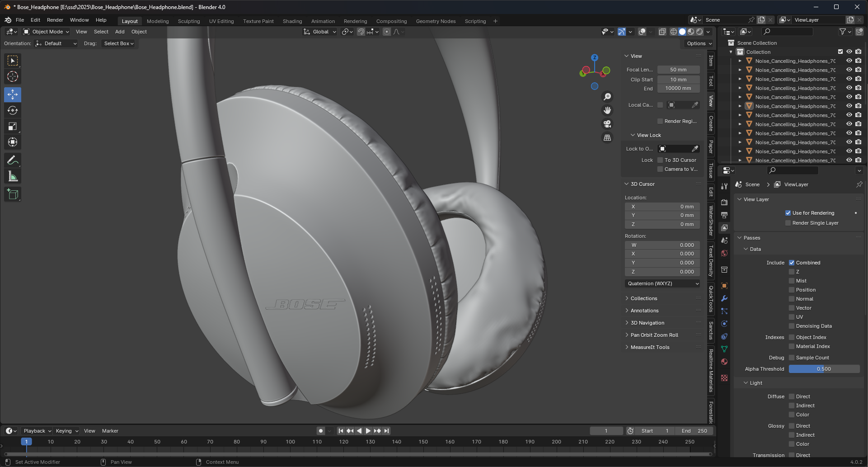Jump to the timeline end button
The width and height of the screenshot is (868, 467).
tap(386, 431)
